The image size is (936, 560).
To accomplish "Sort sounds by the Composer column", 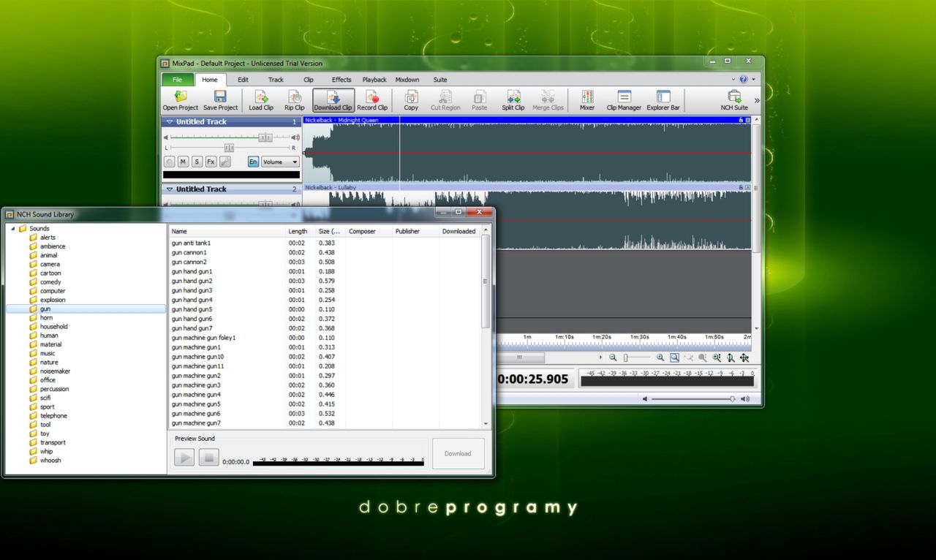I will click(x=369, y=231).
